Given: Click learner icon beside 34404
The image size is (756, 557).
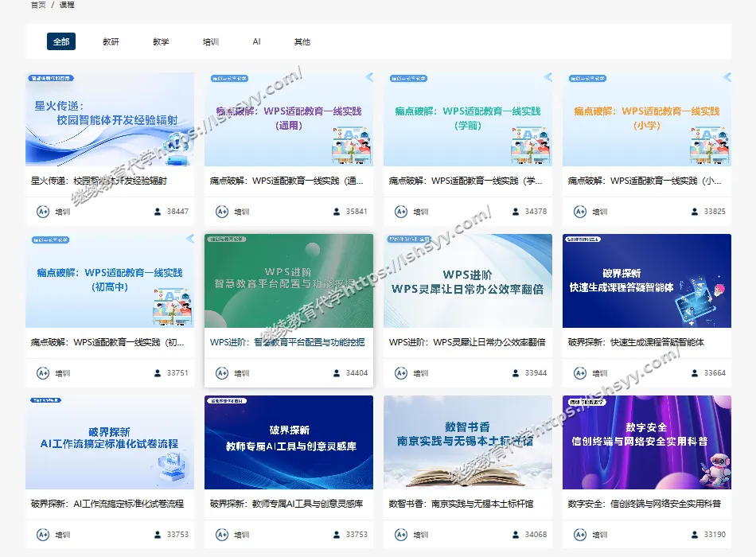Looking at the screenshot, I should click(x=337, y=373).
